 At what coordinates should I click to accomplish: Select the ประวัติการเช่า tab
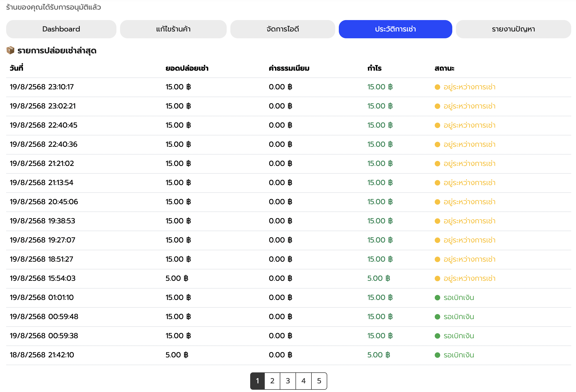point(395,29)
